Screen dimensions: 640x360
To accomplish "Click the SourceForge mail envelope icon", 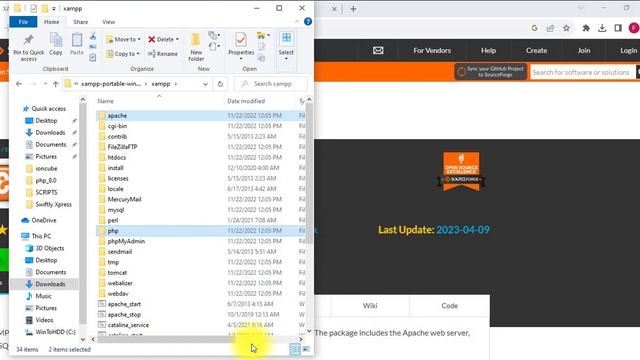I will (x=378, y=51).
